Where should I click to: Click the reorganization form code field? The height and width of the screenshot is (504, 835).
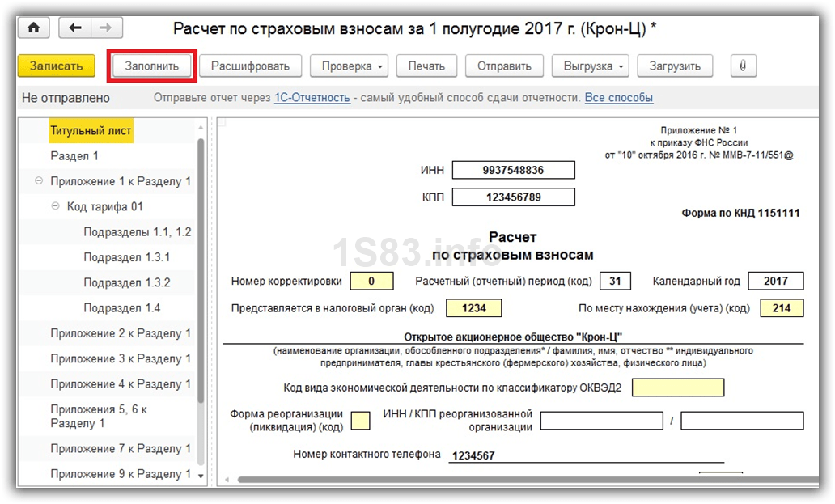[361, 421]
